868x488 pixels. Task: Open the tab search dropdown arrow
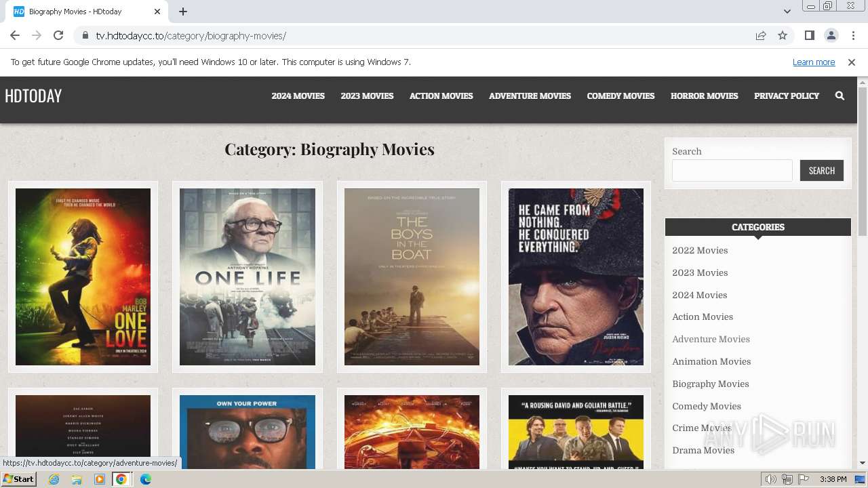coord(787,12)
